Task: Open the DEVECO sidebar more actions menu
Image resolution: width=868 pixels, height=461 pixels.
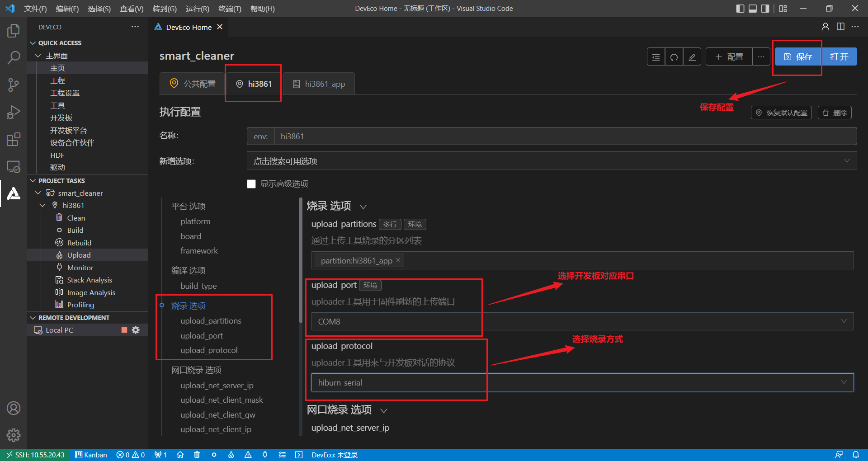Action: pyautogui.click(x=135, y=27)
